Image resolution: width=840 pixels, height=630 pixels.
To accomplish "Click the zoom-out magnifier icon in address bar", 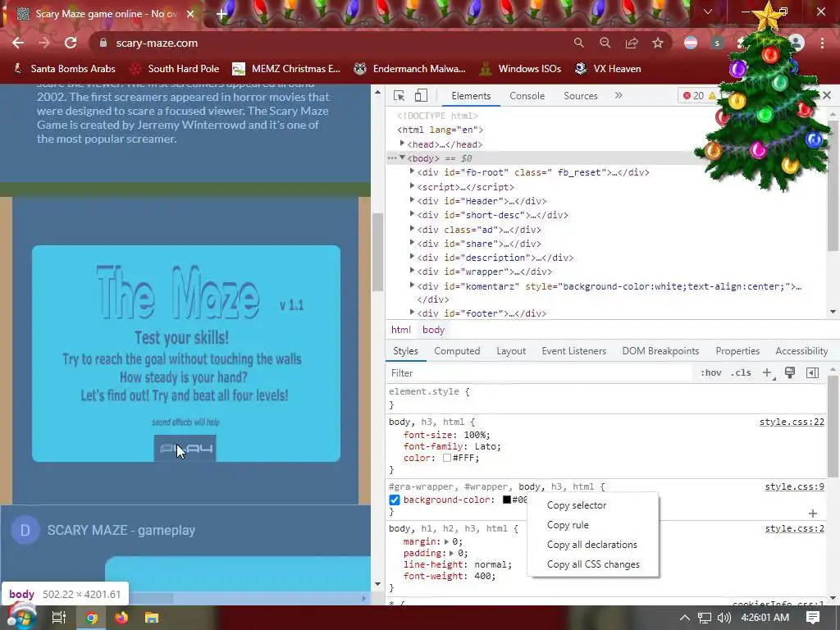I will pyautogui.click(x=605, y=43).
